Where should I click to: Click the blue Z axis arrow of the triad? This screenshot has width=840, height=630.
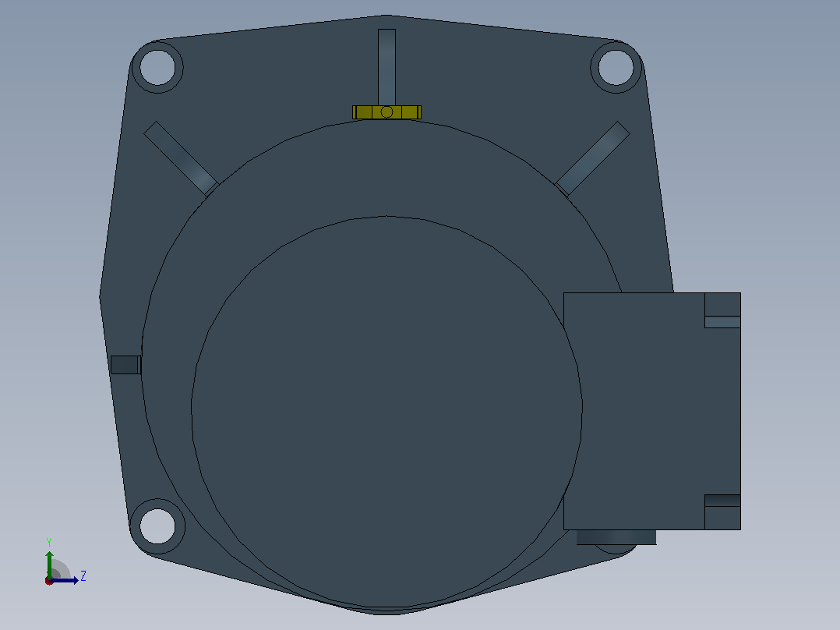point(65,580)
